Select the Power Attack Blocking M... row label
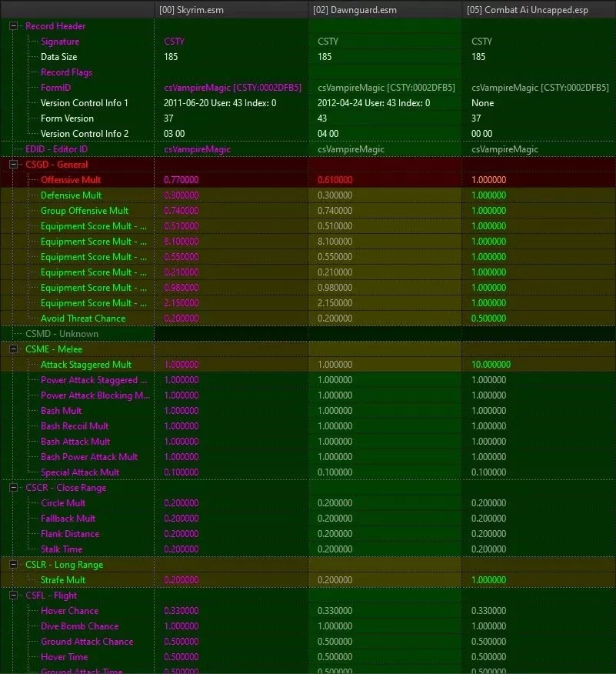This screenshot has height=674, width=616. tap(95, 395)
